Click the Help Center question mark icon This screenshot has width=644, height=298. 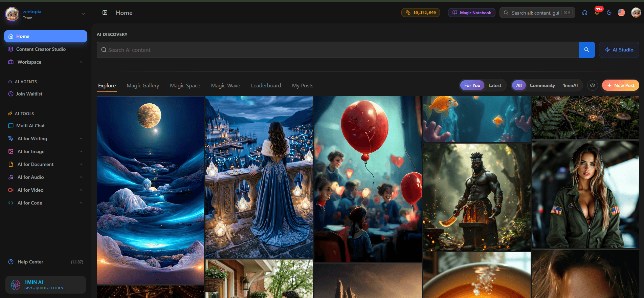11,262
